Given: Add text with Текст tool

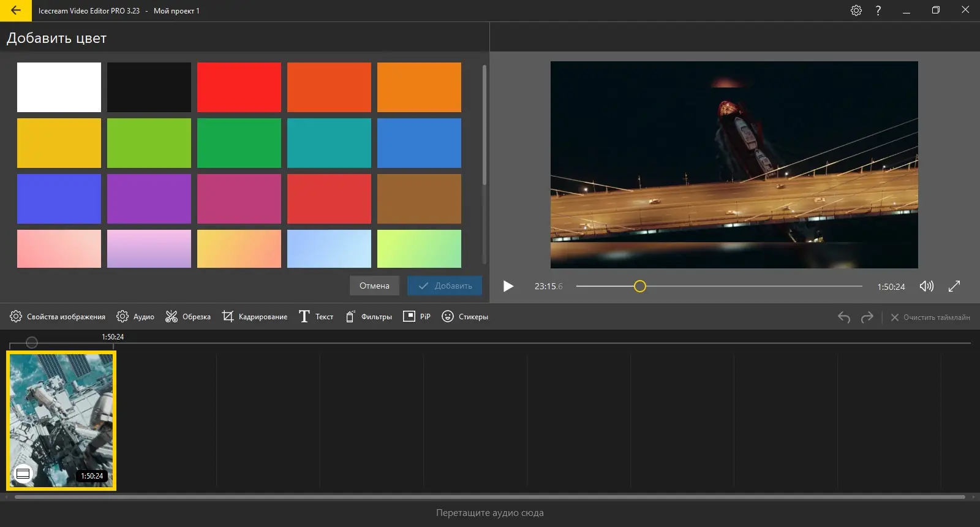Looking at the screenshot, I should point(316,317).
